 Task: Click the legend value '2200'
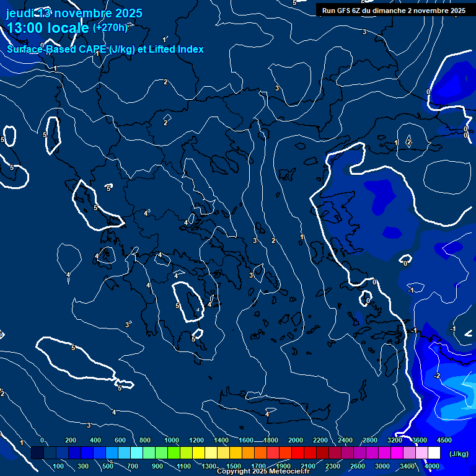[320, 440]
